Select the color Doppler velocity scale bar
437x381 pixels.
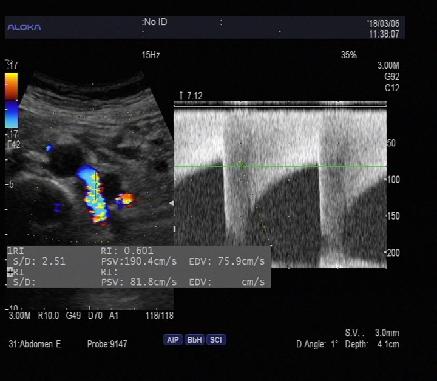point(11,100)
